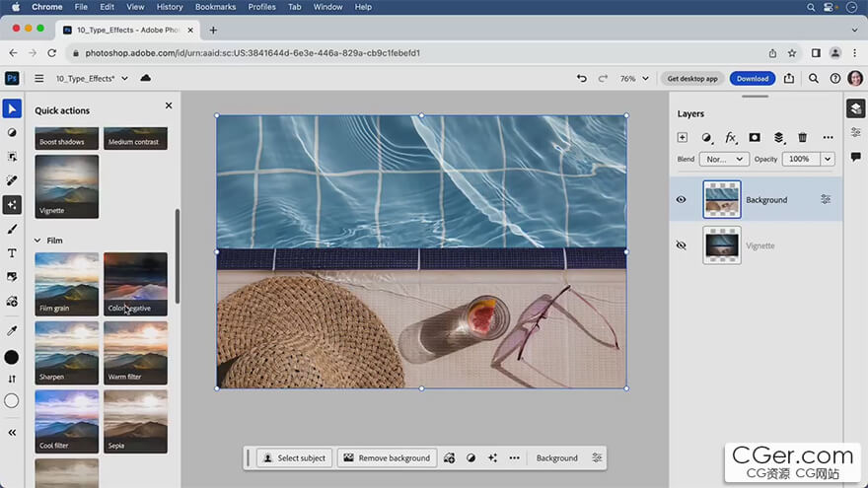
Task: Select the Vignette layer thumbnail
Action: pyautogui.click(x=722, y=245)
